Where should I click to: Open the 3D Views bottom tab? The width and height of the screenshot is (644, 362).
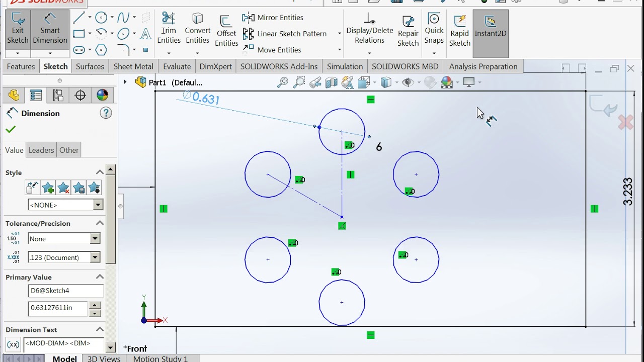tap(104, 358)
